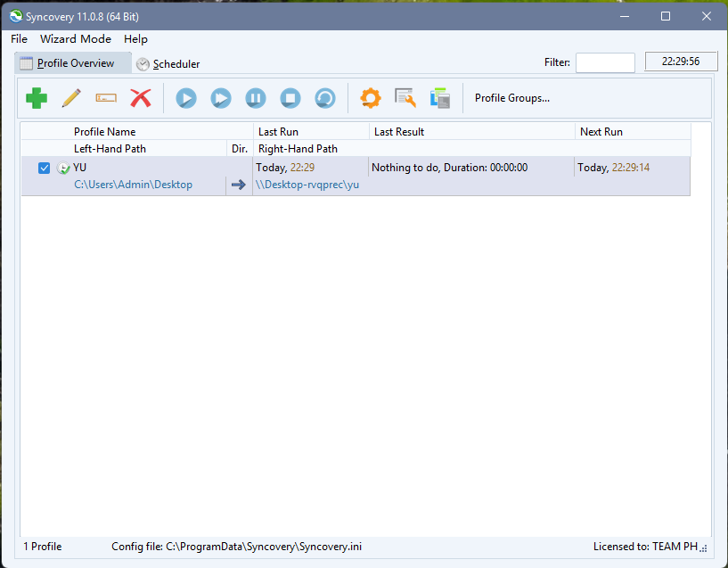The width and height of the screenshot is (728, 568).
Task: Click the Next Run value "Today, 22:29:14"
Action: (x=613, y=168)
